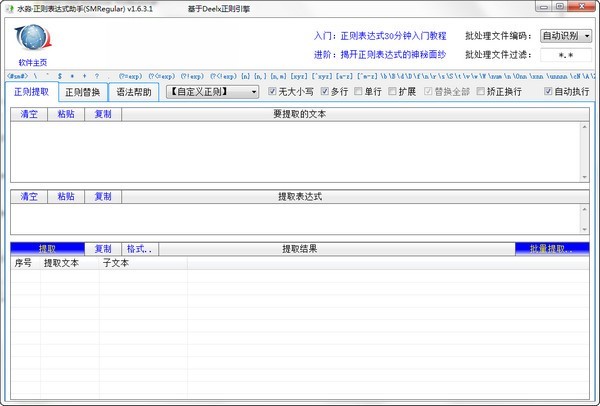Toggle the 多行 multiline checkbox
The height and width of the screenshot is (406, 600).
[x=326, y=92]
